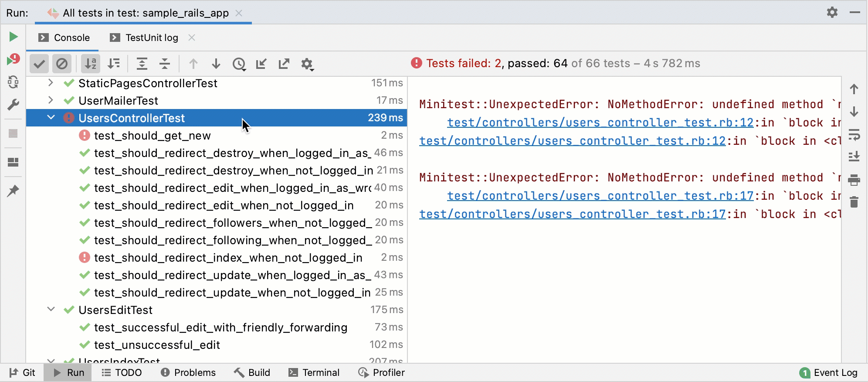Click the Export Test Results icon
868x382 pixels.
tap(284, 64)
